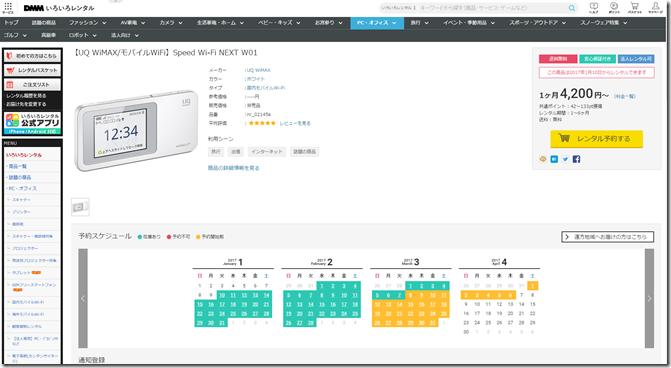This screenshot has width=671, height=368.
Task: Open SIMフリースマートフォン in sidebar menu
Action: point(34,285)
